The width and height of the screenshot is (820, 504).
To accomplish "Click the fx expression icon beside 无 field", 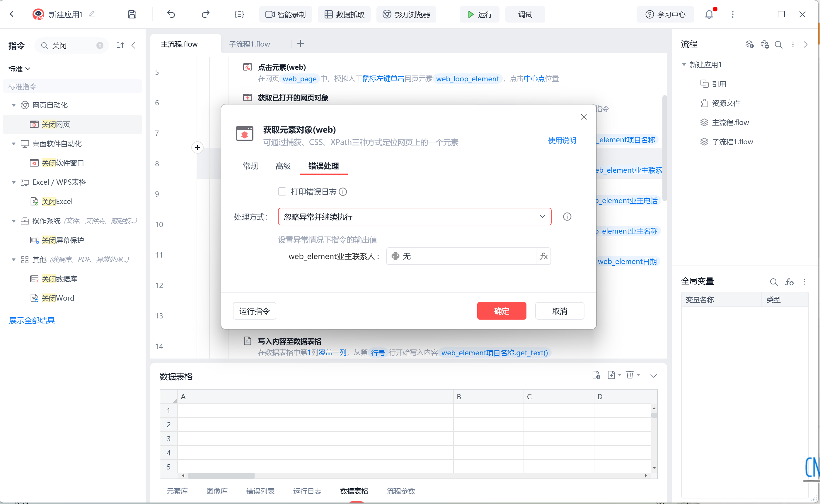I will 543,256.
